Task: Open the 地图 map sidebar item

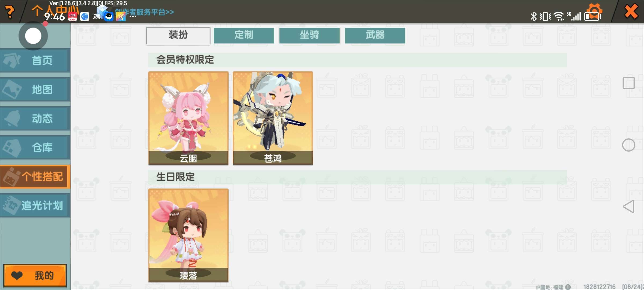Action: tap(35, 89)
